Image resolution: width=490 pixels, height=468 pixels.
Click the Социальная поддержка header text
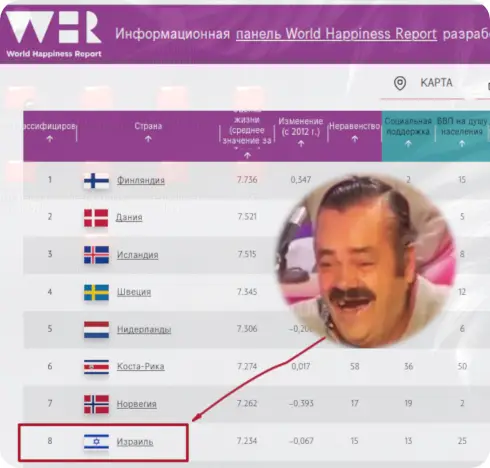(408, 126)
